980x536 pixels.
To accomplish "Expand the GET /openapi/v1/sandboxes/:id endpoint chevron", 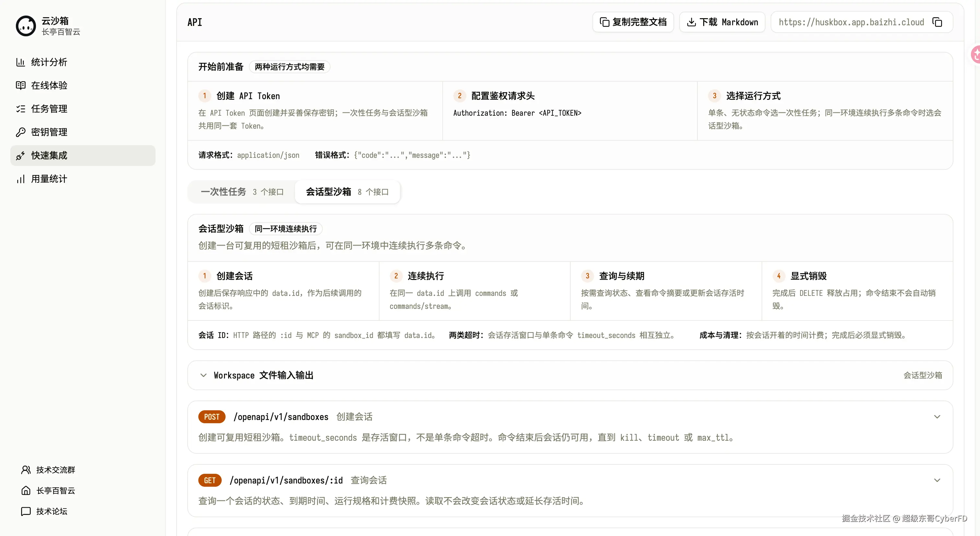I will tap(937, 481).
